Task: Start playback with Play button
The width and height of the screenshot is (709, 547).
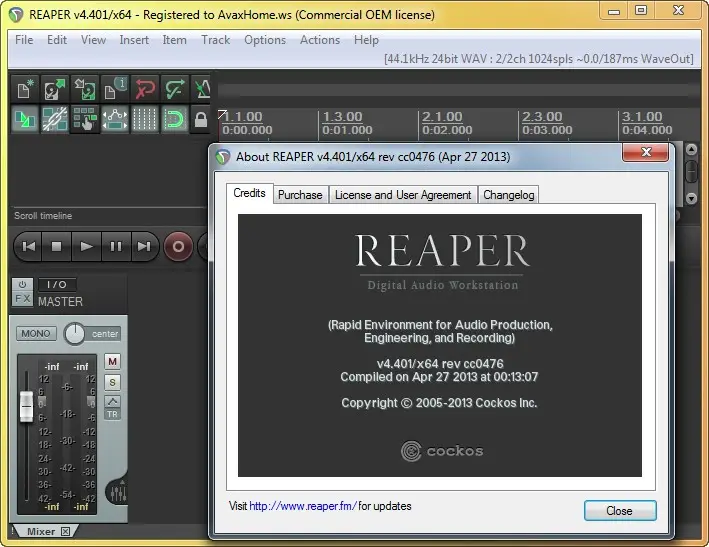Action: click(86, 246)
